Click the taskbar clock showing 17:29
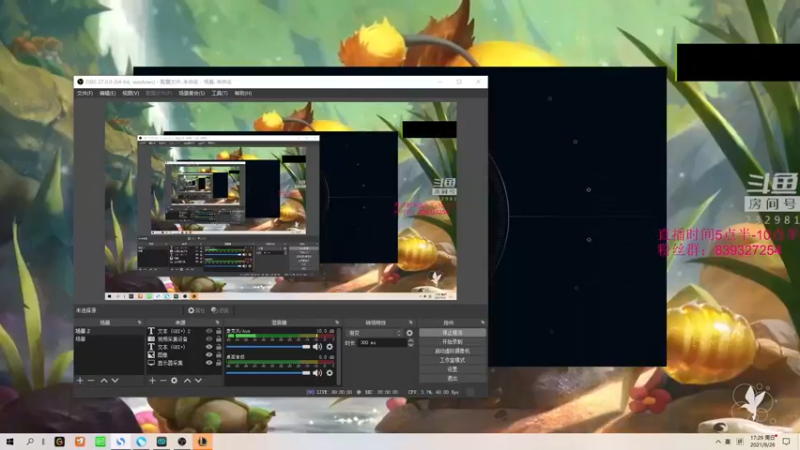 (761, 442)
